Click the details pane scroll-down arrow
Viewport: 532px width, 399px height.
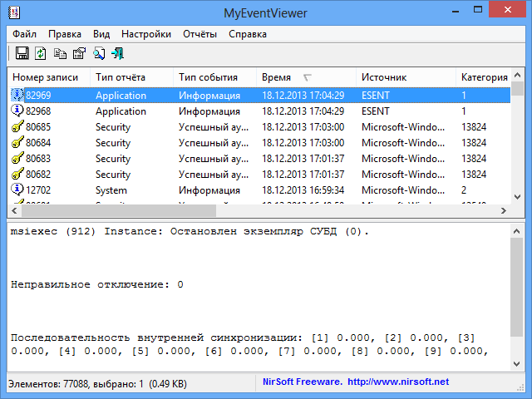coord(517,364)
